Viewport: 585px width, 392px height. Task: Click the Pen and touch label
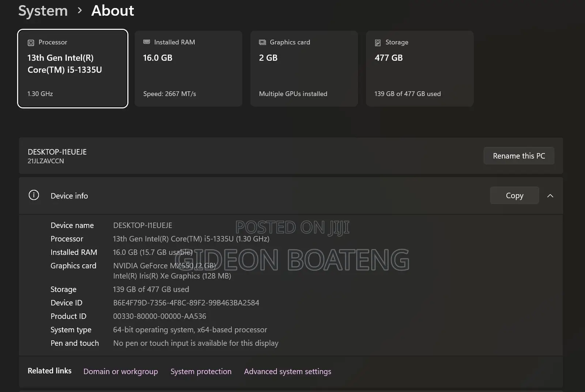click(x=75, y=343)
